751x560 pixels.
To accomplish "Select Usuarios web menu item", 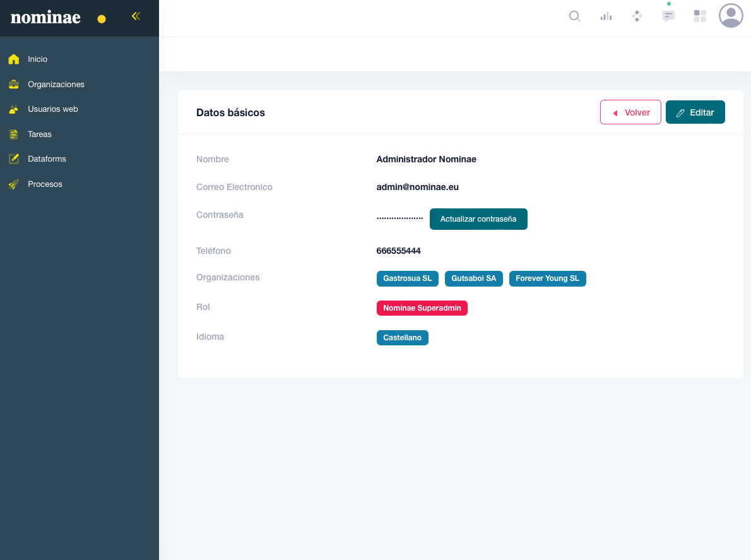I will (x=52, y=109).
